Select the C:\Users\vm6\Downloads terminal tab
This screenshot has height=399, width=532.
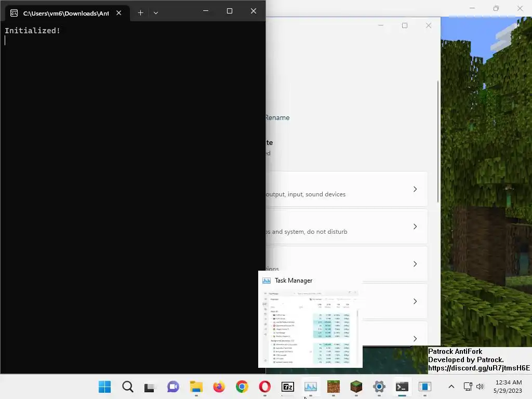(x=68, y=13)
